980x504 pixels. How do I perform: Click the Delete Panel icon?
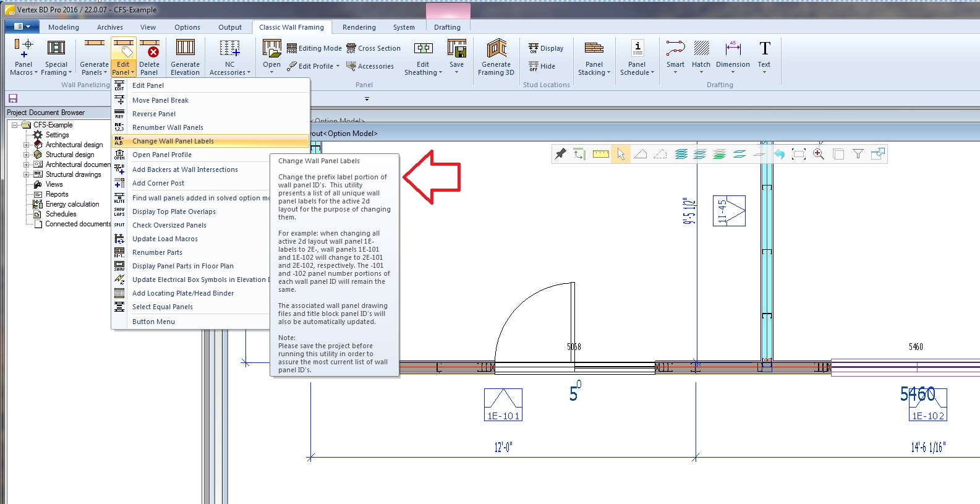(149, 57)
